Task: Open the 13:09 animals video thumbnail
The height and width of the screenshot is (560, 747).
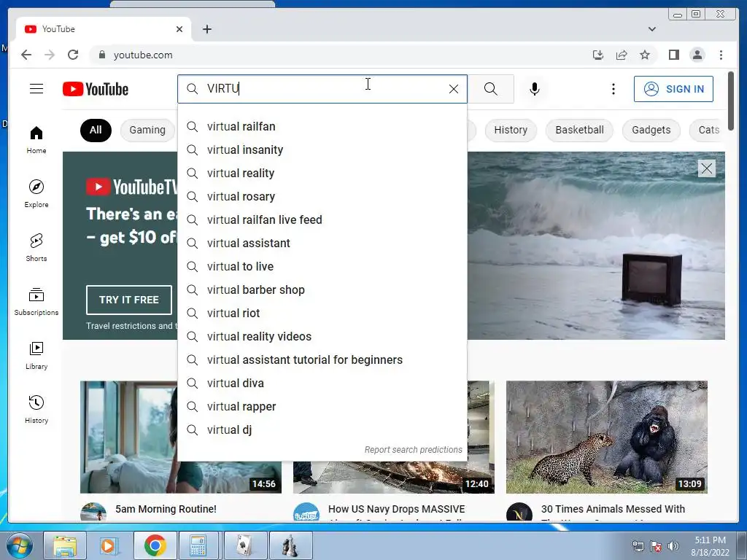Action: click(606, 437)
